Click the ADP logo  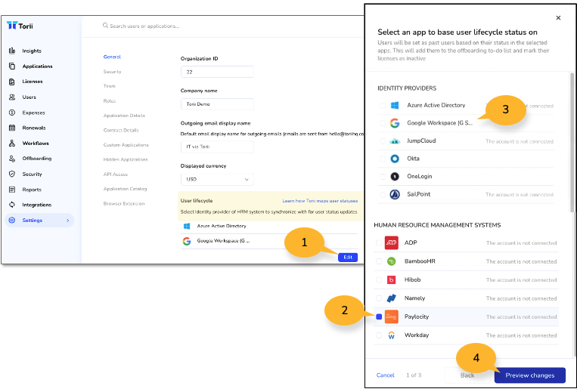pos(392,243)
